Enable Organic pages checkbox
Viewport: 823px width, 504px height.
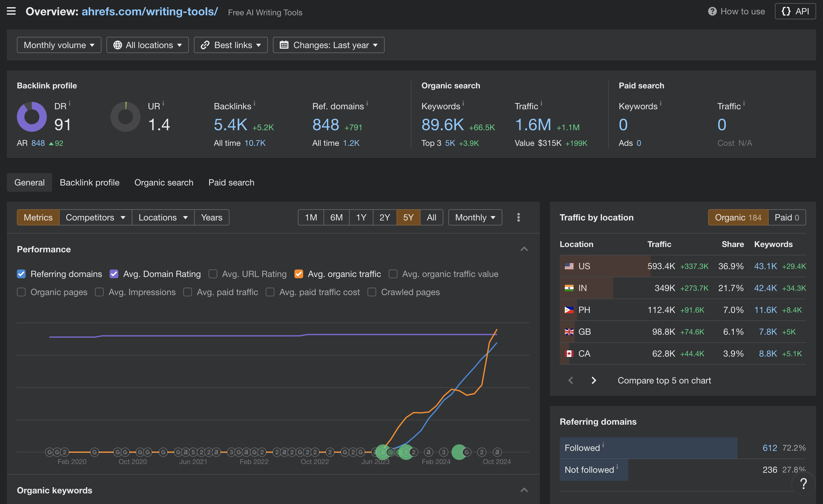point(21,292)
